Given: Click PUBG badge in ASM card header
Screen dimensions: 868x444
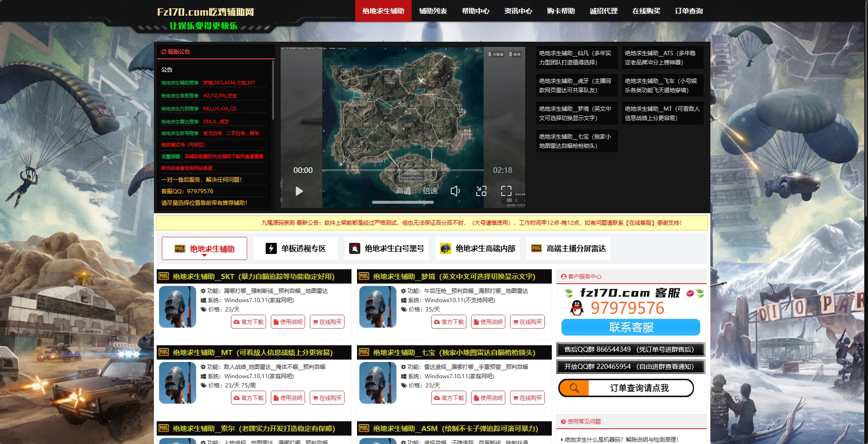Looking at the screenshot, I should pyautogui.click(x=364, y=428).
